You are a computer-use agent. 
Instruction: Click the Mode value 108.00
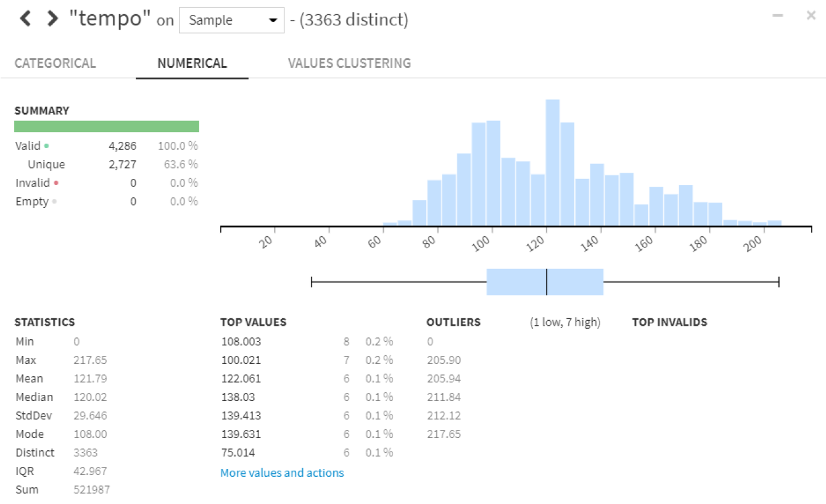pyautogui.click(x=90, y=434)
